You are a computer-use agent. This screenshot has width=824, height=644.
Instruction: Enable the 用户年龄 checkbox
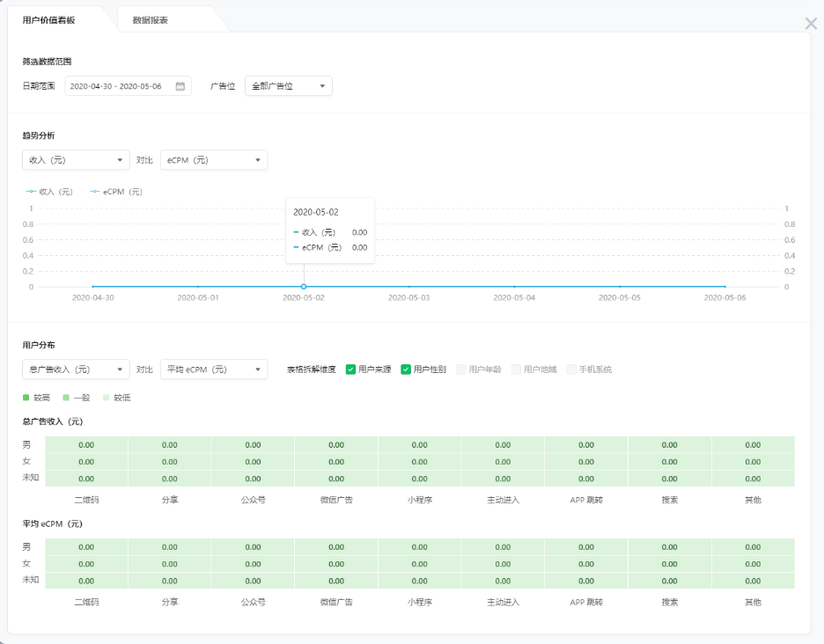[x=461, y=370]
